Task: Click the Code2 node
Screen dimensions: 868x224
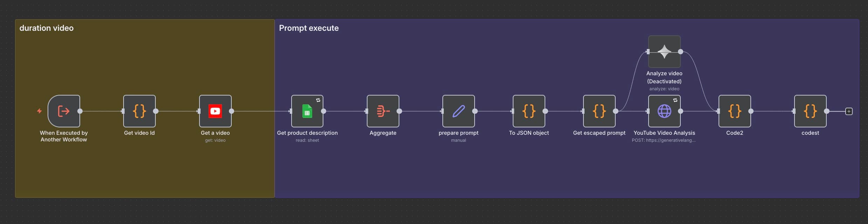Action: click(735, 111)
